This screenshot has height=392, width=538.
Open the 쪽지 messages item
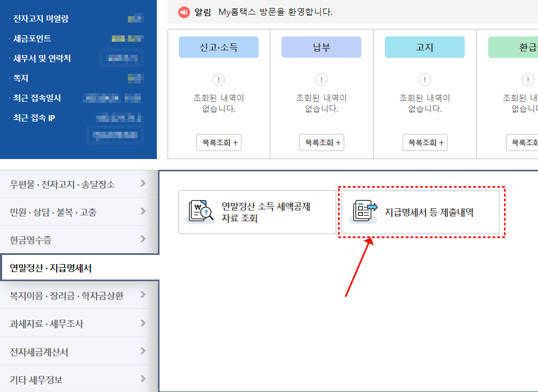[21, 78]
